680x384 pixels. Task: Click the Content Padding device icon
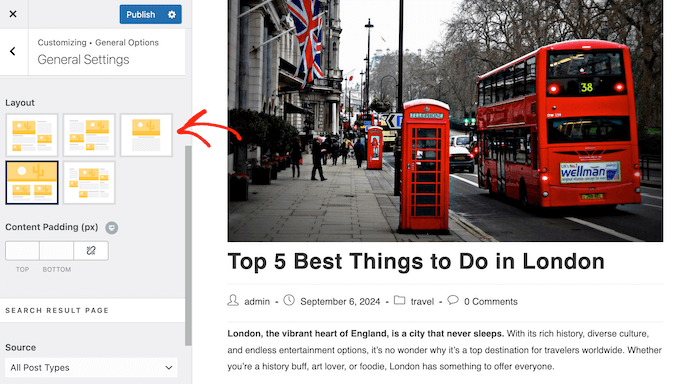111,227
